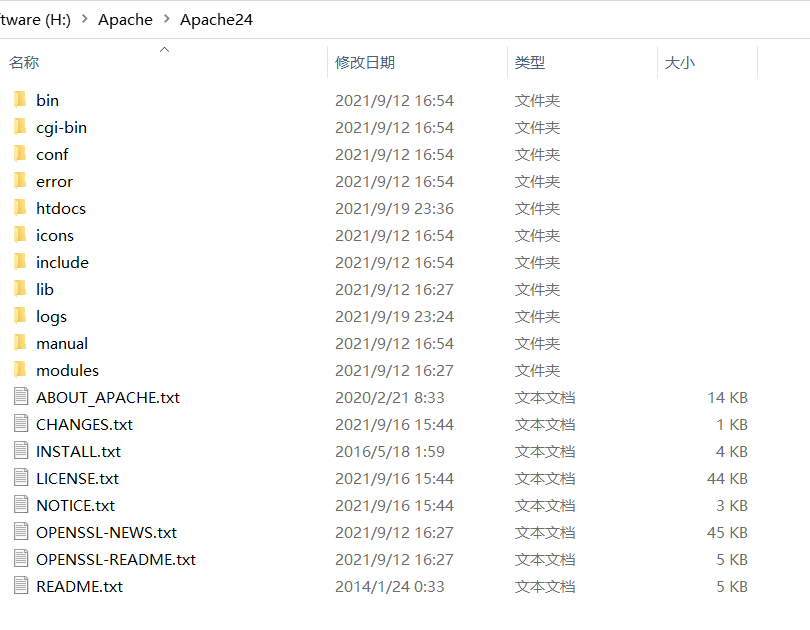The width and height of the screenshot is (810, 630).
Task: Select the INSTALL.txt file
Action: (75, 451)
